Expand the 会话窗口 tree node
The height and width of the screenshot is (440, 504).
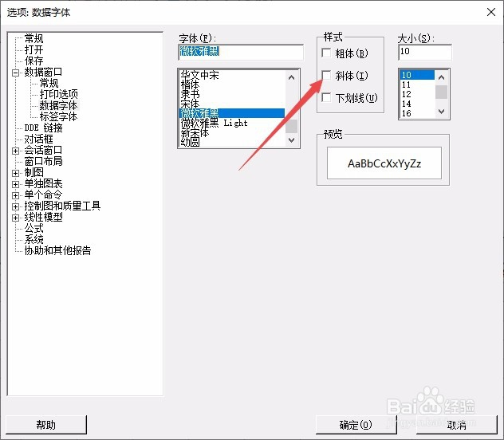coord(15,151)
